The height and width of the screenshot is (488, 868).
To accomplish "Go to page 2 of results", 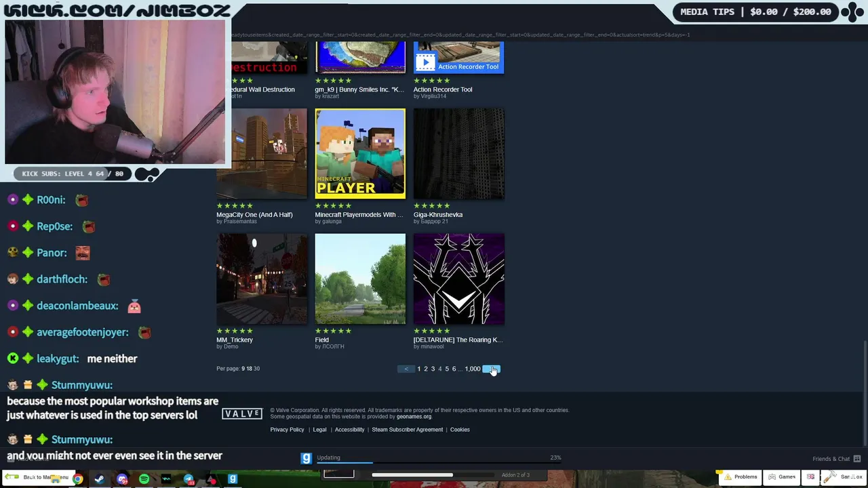I will tap(426, 369).
